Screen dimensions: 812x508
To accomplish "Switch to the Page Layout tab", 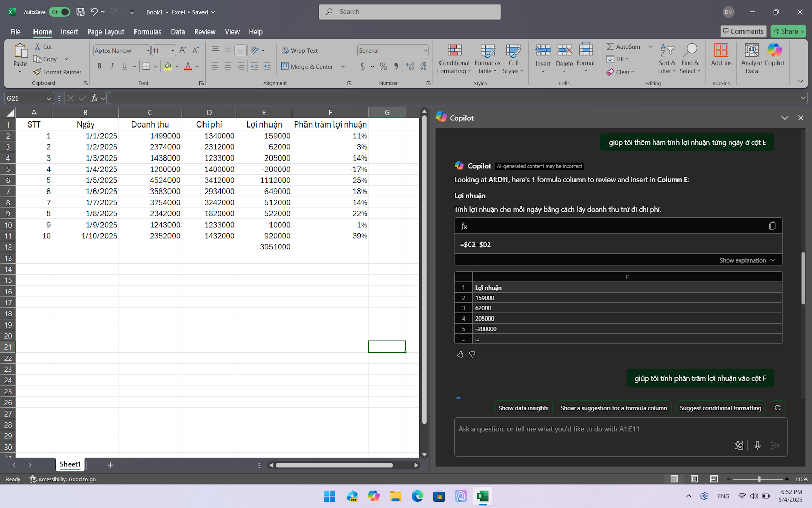I will pos(106,31).
